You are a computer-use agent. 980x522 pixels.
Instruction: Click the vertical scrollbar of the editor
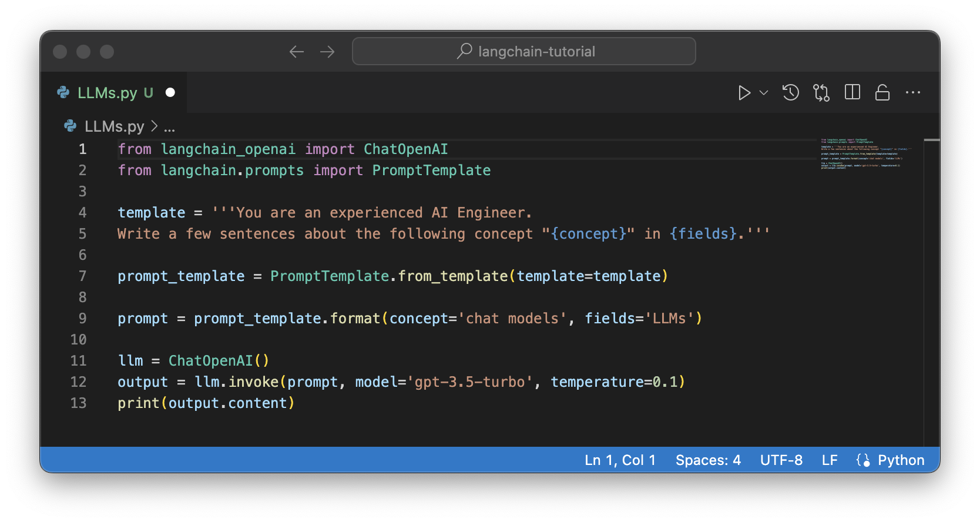[x=932, y=292]
